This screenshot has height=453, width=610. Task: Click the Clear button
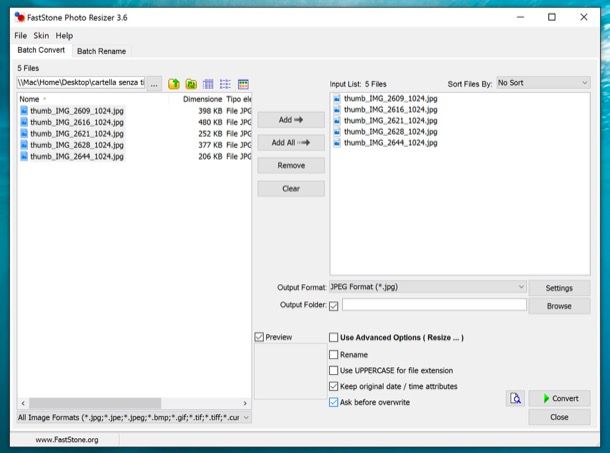pyautogui.click(x=291, y=189)
